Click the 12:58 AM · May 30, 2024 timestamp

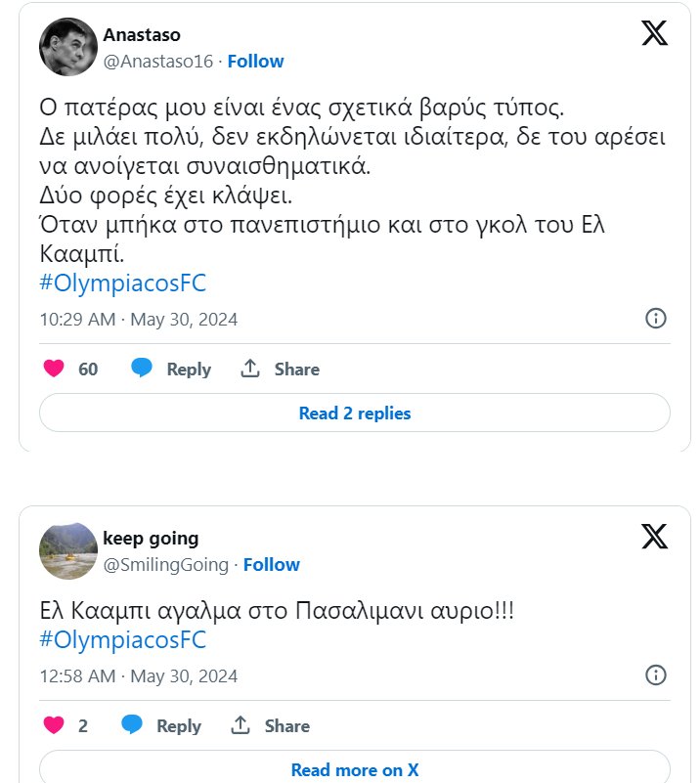coord(138,675)
